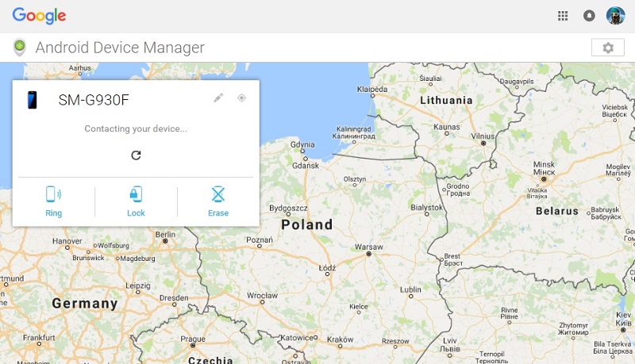Click the Łódź label on map
The height and width of the screenshot is (364, 635).
[x=327, y=268]
